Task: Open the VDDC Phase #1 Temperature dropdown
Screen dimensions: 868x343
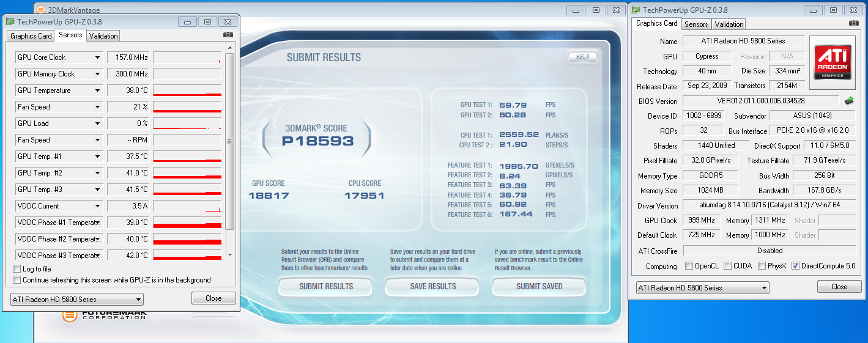Action: pos(97,223)
